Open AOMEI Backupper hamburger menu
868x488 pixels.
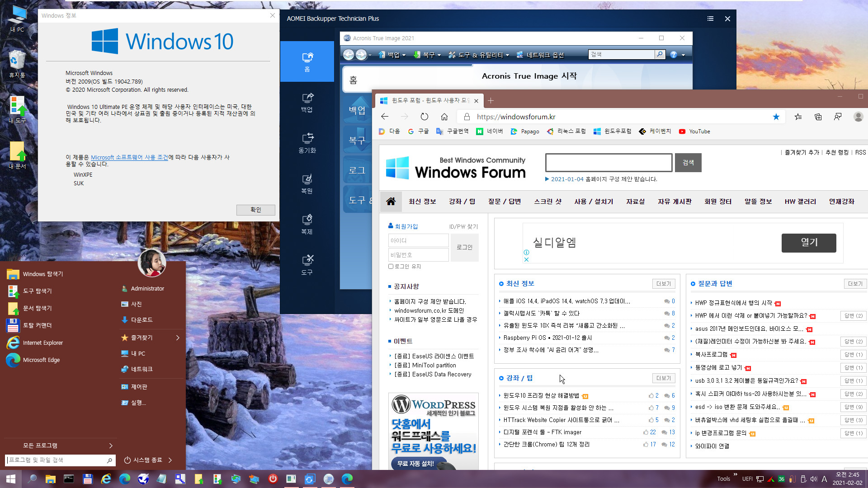click(710, 19)
